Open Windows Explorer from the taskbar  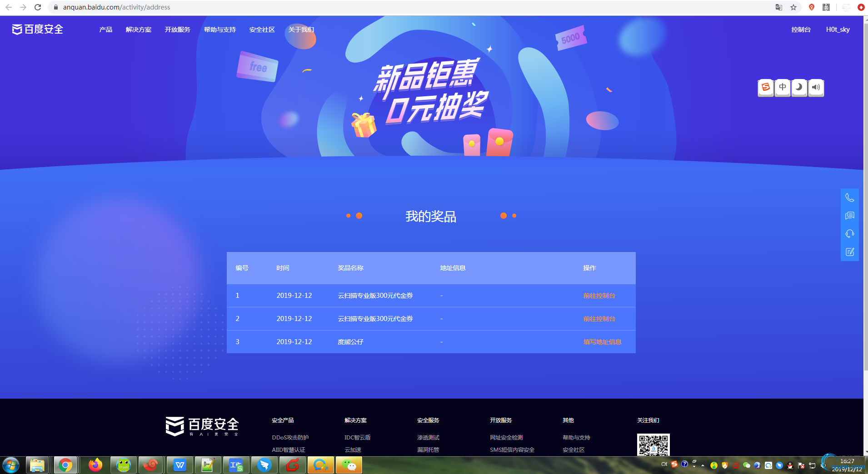(x=37, y=465)
